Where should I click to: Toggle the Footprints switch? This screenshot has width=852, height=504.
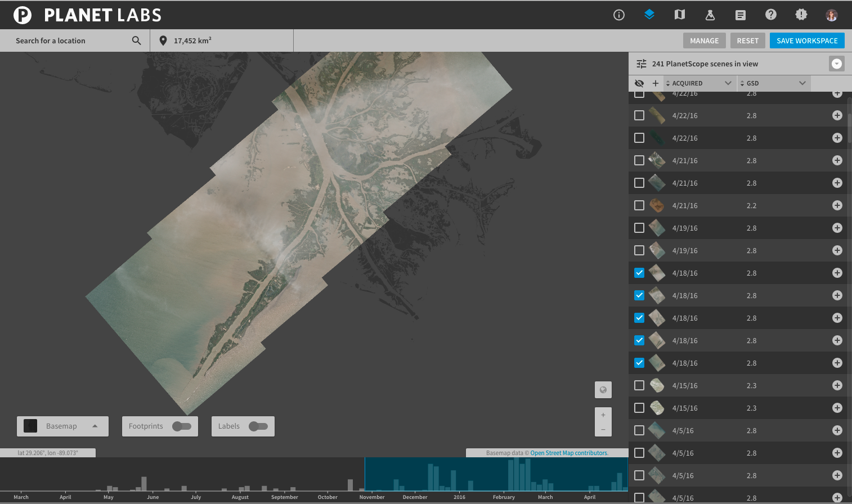click(182, 426)
